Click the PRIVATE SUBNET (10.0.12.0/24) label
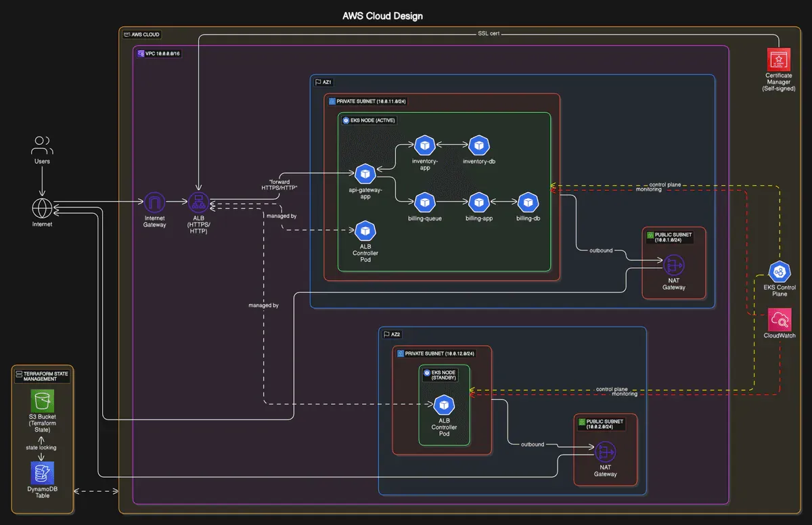The image size is (812, 525). [x=436, y=353]
